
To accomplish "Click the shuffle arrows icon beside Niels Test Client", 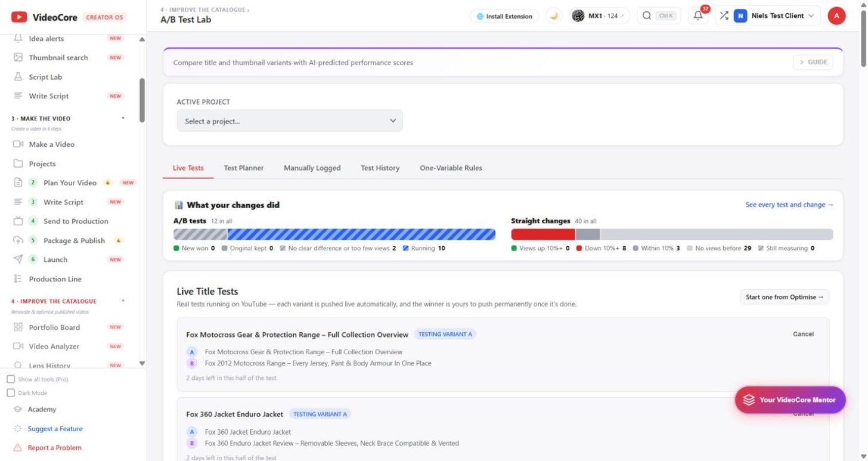I will point(724,16).
